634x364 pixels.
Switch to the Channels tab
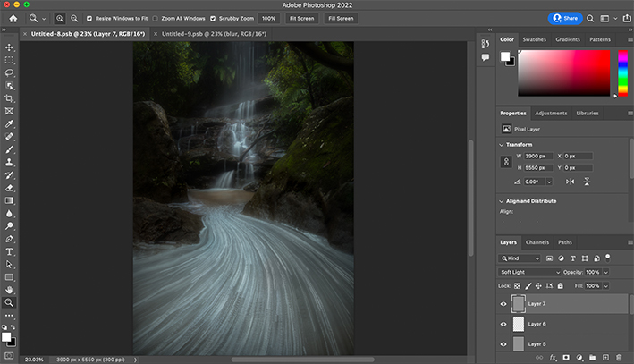[x=537, y=242]
